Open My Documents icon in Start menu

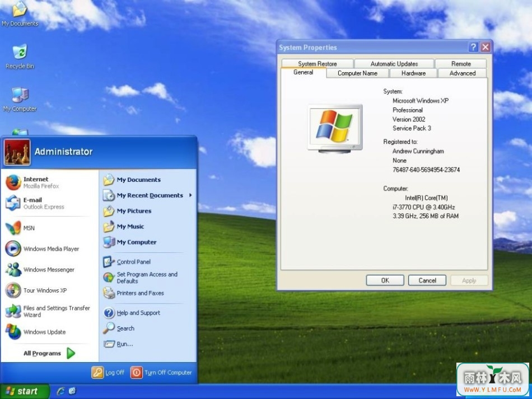(109, 180)
